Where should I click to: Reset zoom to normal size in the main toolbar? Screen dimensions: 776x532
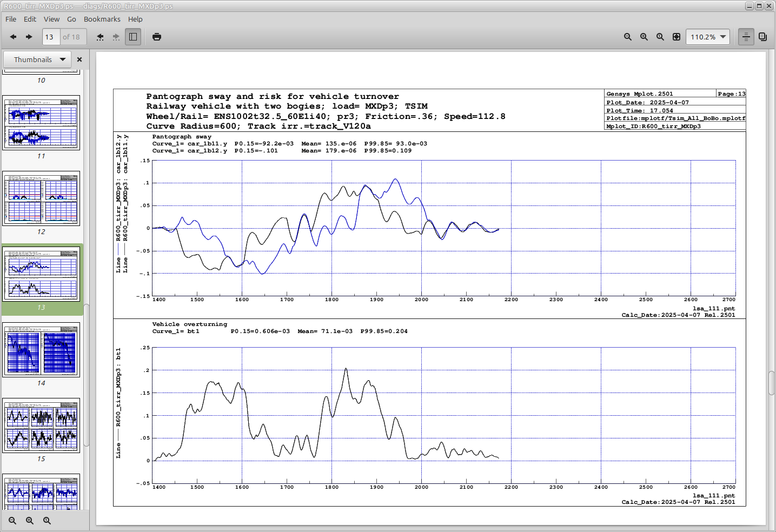tap(660, 37)
